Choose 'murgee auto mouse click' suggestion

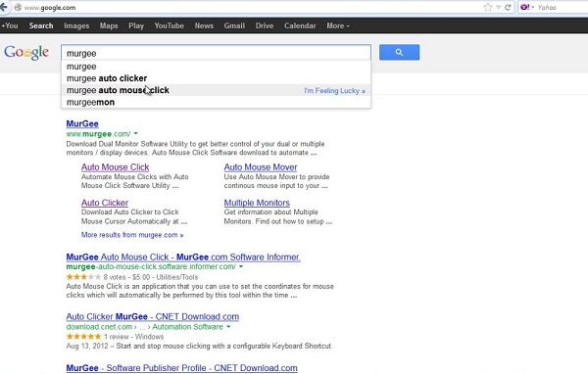tap(216, 90)
